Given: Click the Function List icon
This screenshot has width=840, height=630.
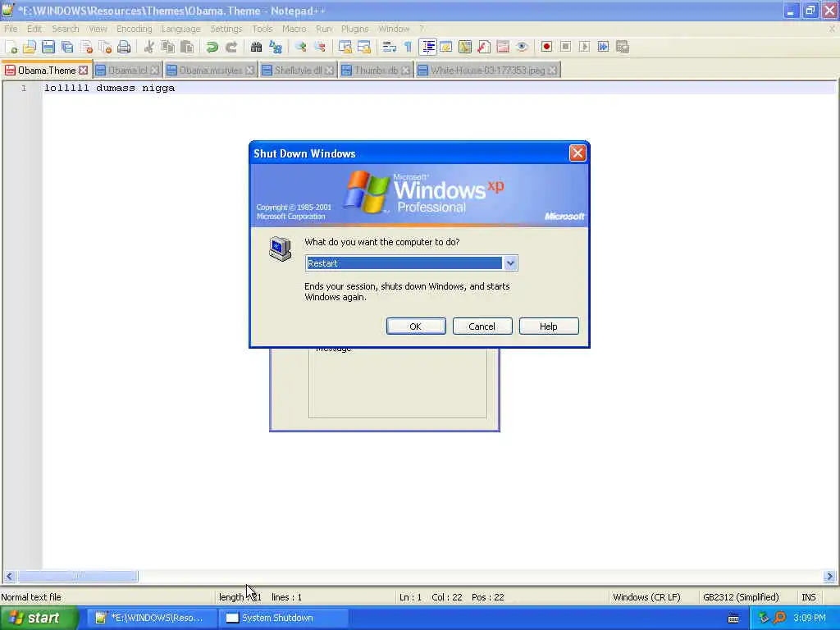Looking at the screenshot, I should (484, 47).
